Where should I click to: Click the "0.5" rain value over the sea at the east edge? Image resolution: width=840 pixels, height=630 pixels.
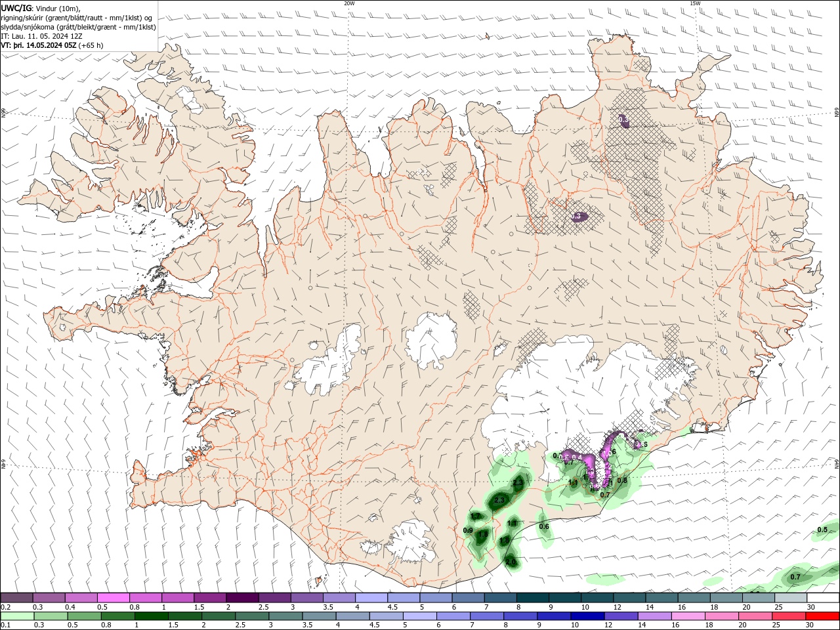(822, 530)
